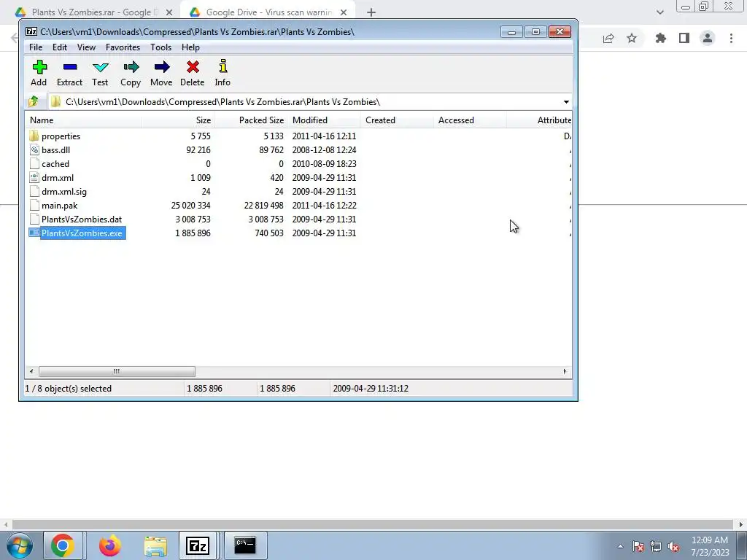Open Firefox from the taskbar

(x=109, y=545)
